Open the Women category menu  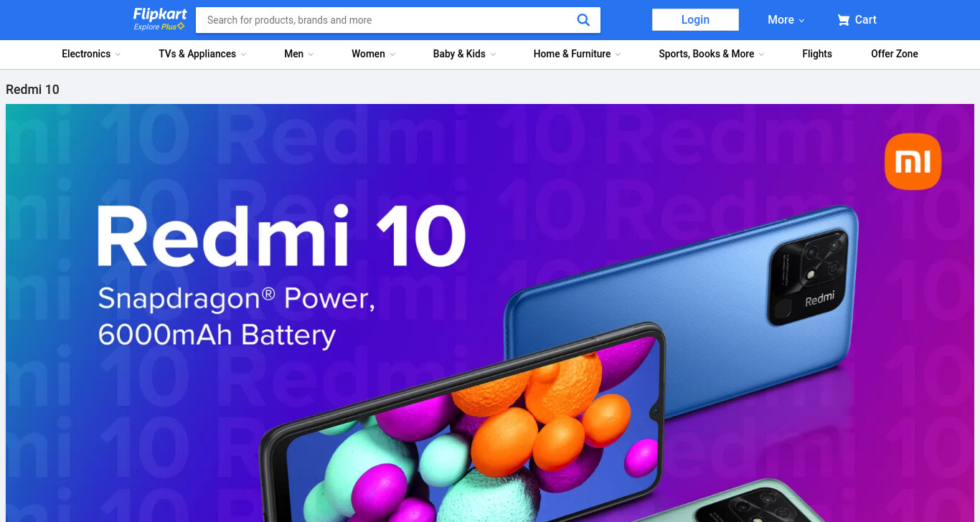(373, 54)
